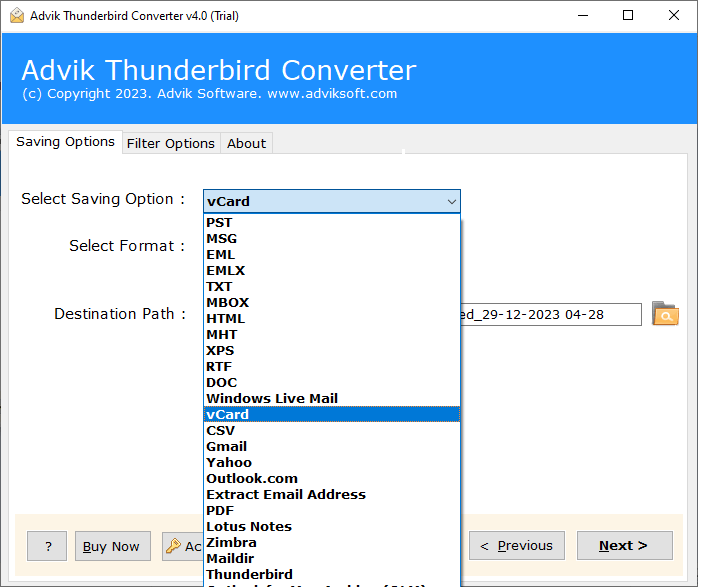The width and height of the screenshot is (704, 588).
Task: Proceed with the Next button
Action: click(x=625, y=546)
